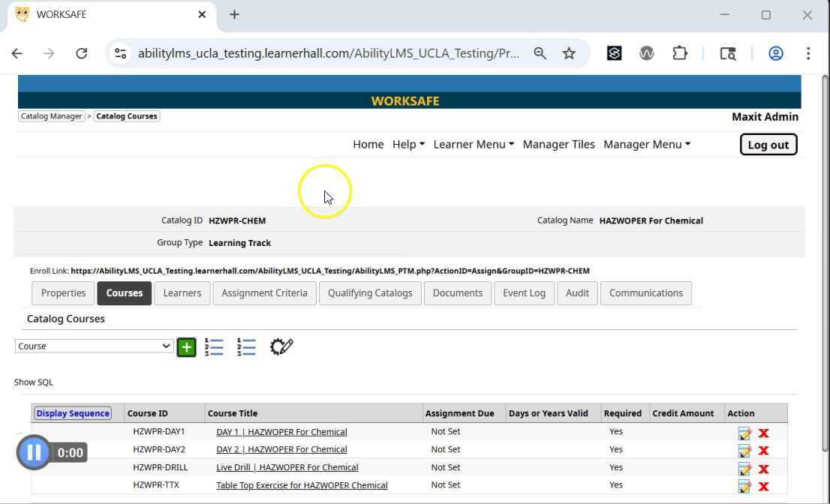Switch to the Learners tab
The height and width of the screenshot is (504, 830).
pos(182,293)
